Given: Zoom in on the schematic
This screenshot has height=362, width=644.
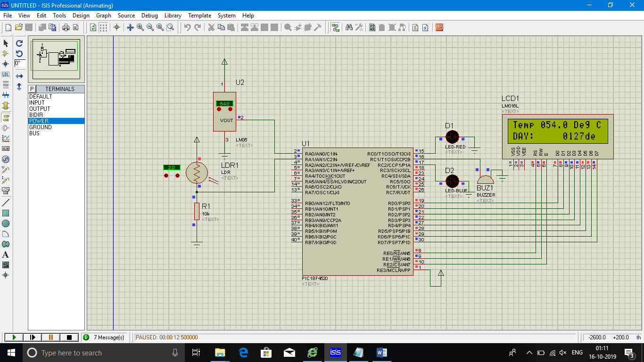Looking at the screenshot, I should click(x=140, y=27).
